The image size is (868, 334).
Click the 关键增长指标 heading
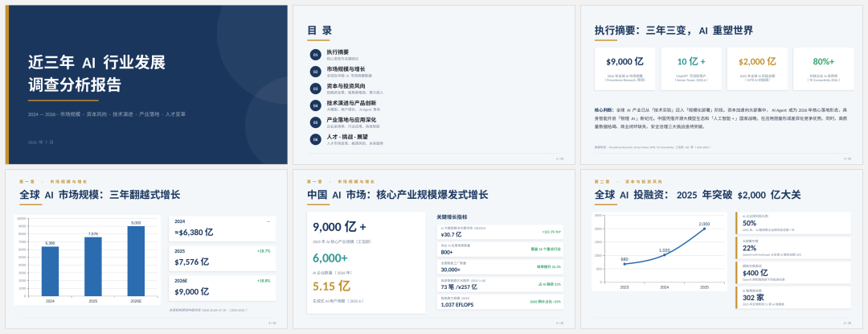(x=451, y=217)
